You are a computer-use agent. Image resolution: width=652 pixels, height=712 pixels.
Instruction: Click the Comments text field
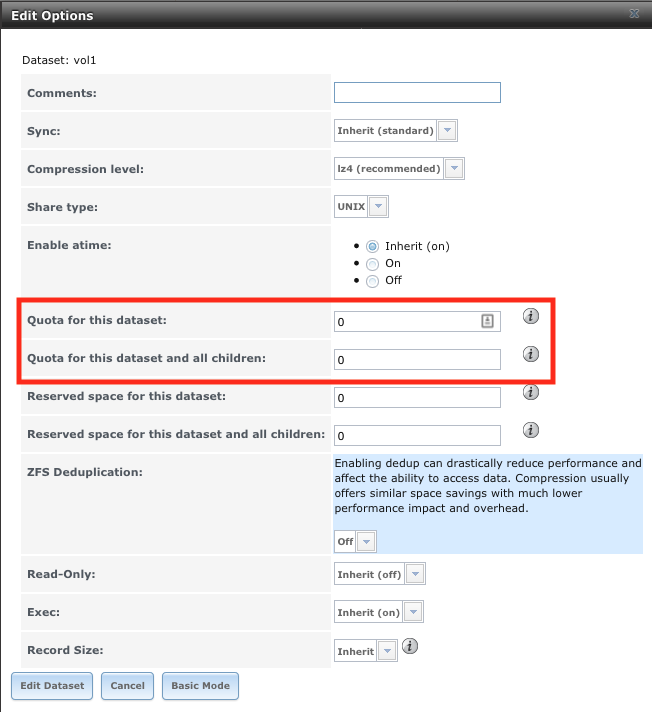pyautogui.click(x=417, y=93)
